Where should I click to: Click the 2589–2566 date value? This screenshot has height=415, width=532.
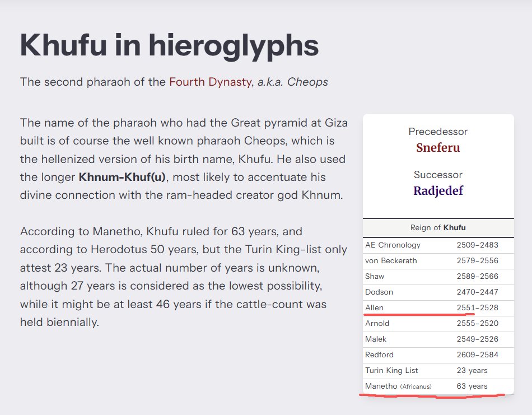pos(477,276)
